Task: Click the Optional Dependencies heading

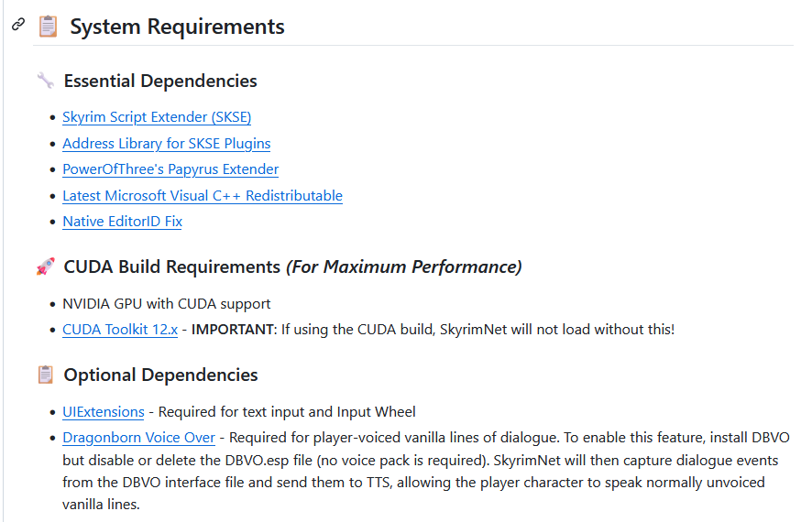Action: tap(160, 375)
